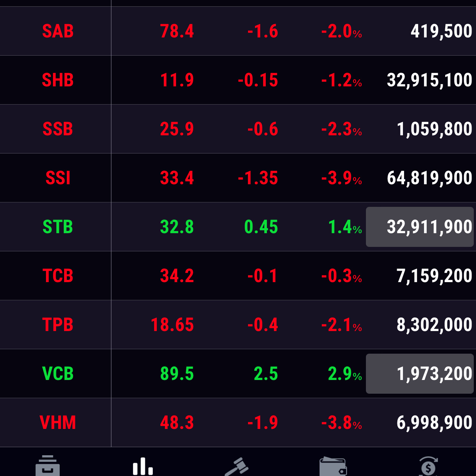
Task: Select the green STB ticker
Action: coord(58,227)
